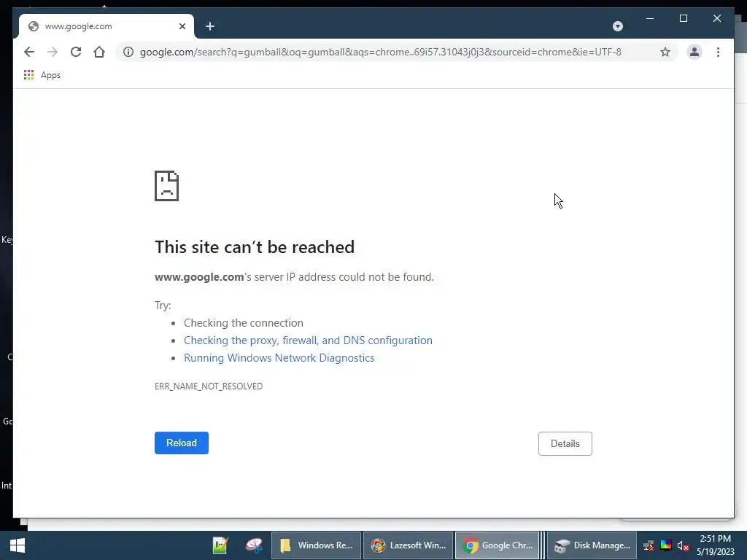Click the colorful display tray icon
This screenshot has height=560, width=747.
[x=666, y=545]
